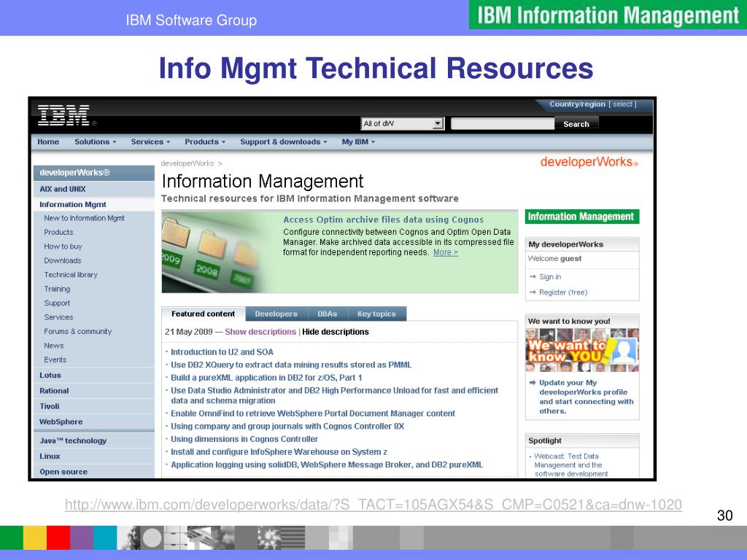Click Hide descriptions
747x560 pixels.
(x=336, y=332)
